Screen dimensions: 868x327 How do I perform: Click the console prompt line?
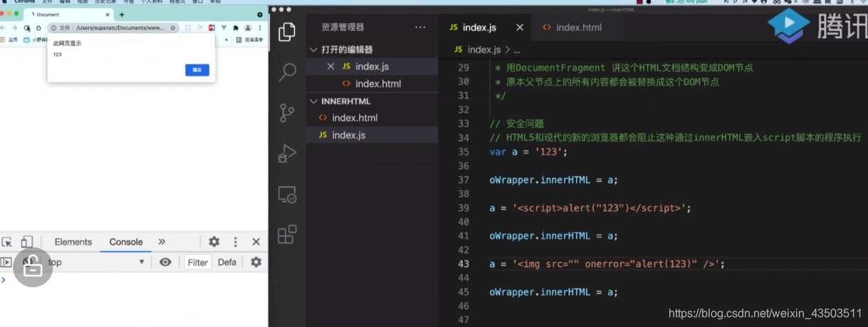click(x=134, y=279)
